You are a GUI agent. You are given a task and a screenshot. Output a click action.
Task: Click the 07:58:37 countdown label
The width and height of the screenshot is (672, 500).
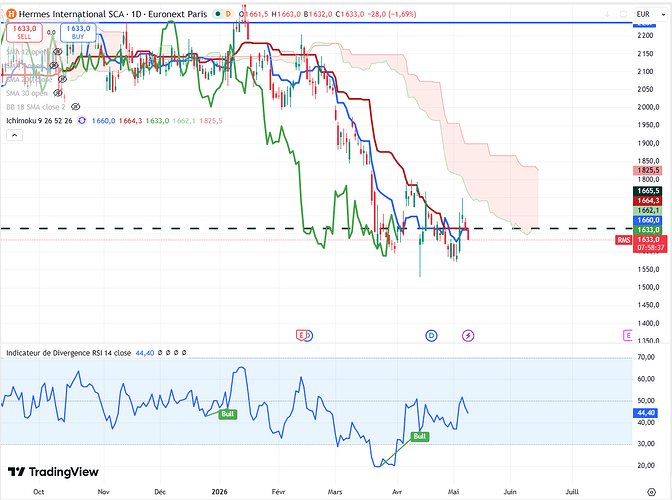pos(651,248)
